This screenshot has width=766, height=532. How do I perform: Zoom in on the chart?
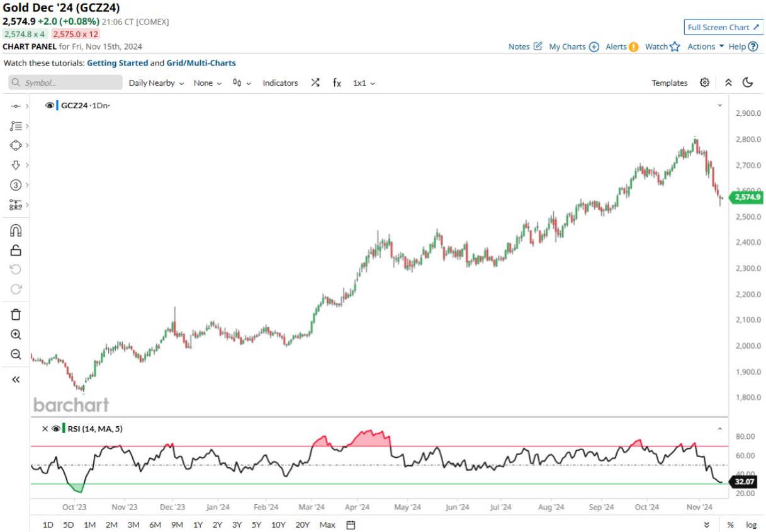pyautogui.click(x=16, y=334)
